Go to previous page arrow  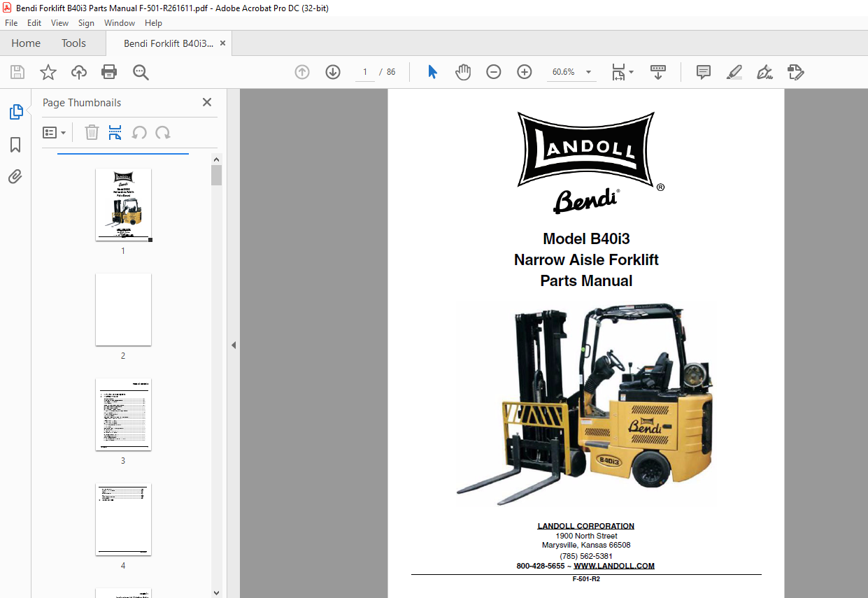point(302,72)
